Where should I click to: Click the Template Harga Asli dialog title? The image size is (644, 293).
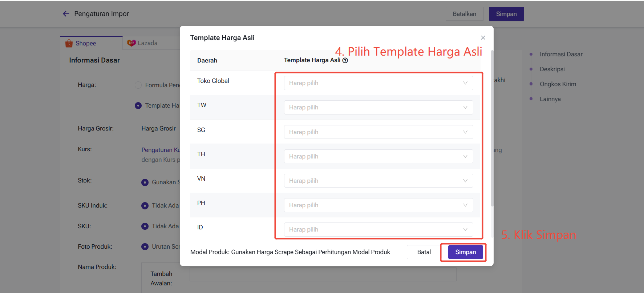click(222, 37)
